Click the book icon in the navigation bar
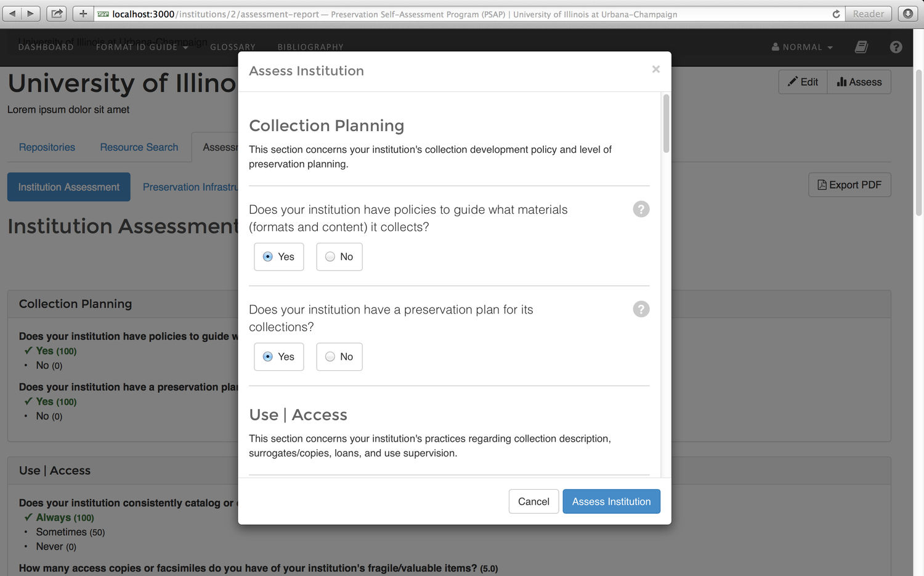This screenshot has height=576, width=924. point(861,46)
